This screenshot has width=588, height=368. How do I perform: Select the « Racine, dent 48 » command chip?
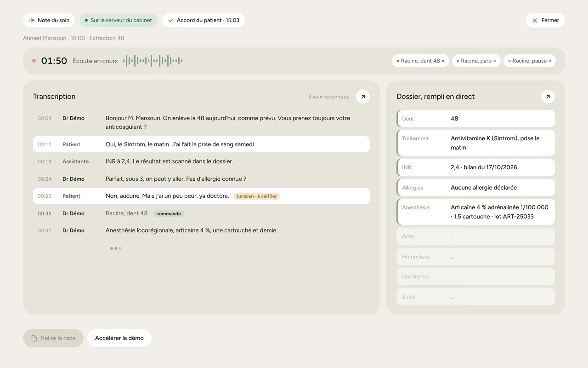(x=420, y=61)
